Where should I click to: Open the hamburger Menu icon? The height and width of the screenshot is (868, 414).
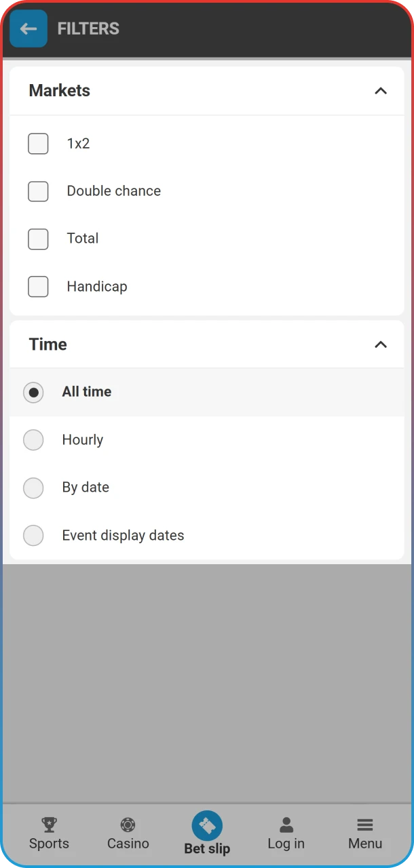pyautogui.click(x=365, y=825)
